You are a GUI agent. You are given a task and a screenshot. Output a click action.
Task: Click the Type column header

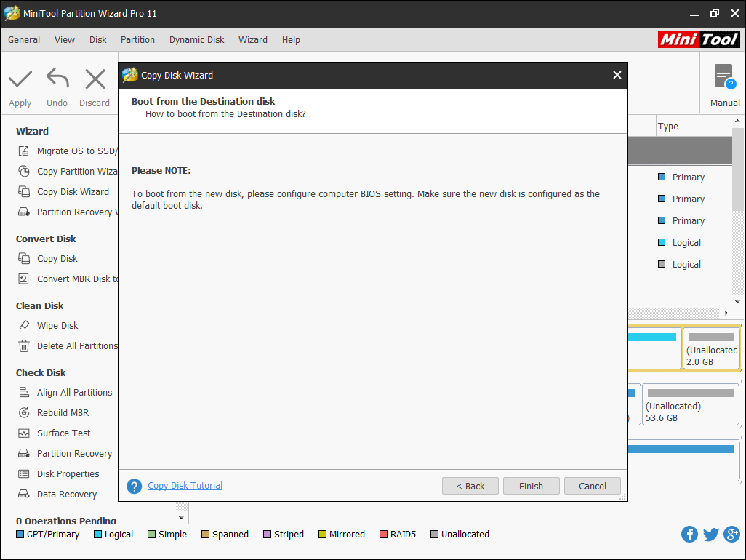pyautogui.click(x=668, y=127)
